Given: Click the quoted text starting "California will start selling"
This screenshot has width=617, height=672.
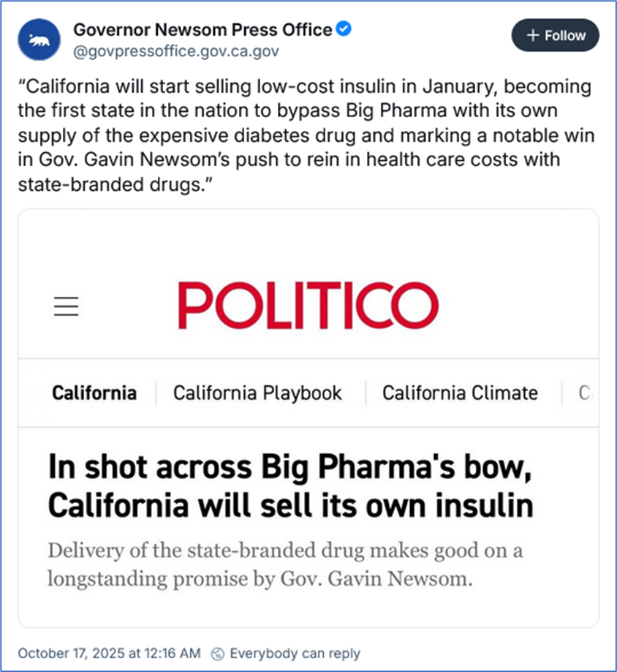Looking at the screenshot, I should (x=303, y=87).
